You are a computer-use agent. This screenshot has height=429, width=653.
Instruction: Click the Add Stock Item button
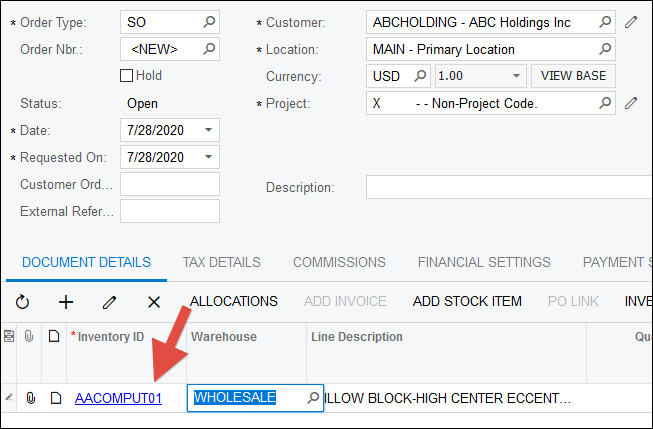coord(467,301)
